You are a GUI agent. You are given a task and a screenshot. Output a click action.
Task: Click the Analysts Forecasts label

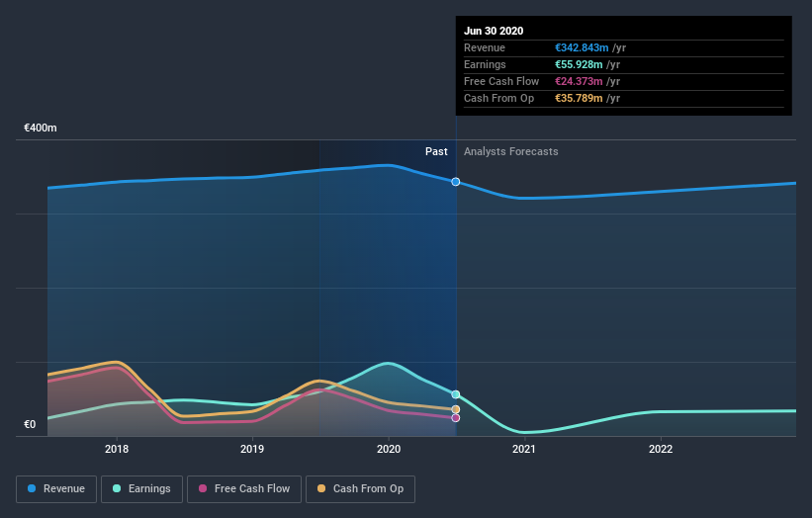(510, 151)
